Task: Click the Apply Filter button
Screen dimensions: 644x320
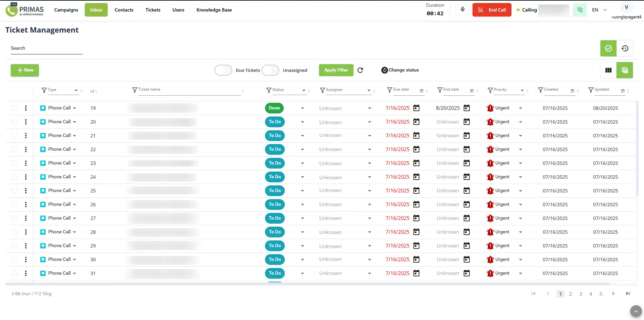Action: click(336, 70)
